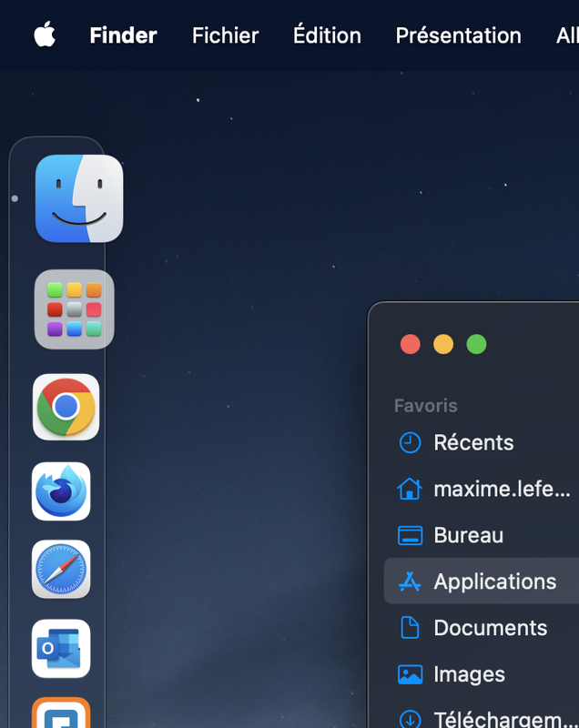Open Launchpad from the Dock

point(75,309)
